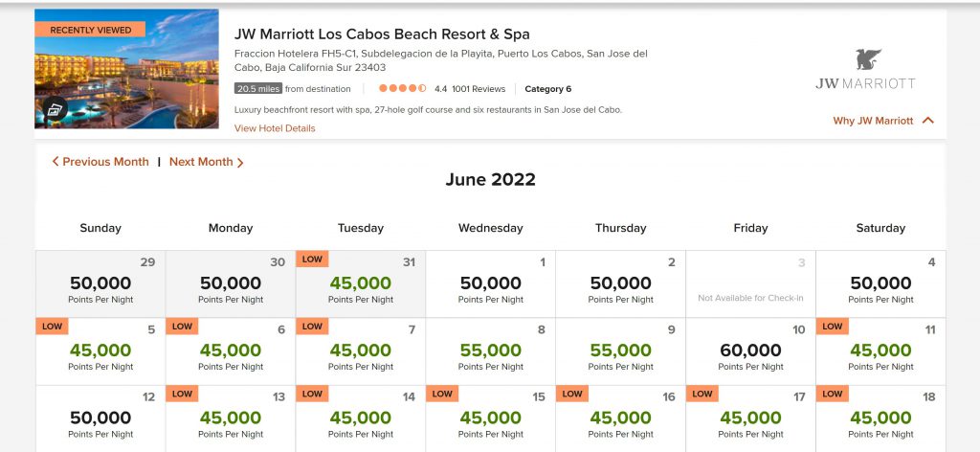Select Saturday June 4 check-in date

click(x=880, y=284)
